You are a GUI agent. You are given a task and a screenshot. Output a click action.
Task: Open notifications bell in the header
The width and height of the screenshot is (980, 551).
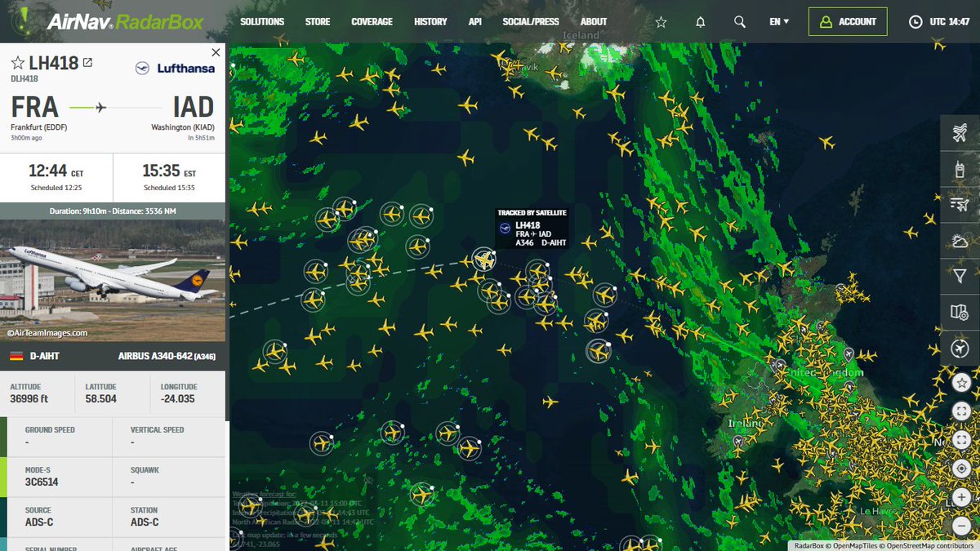(x=700, y=22)
